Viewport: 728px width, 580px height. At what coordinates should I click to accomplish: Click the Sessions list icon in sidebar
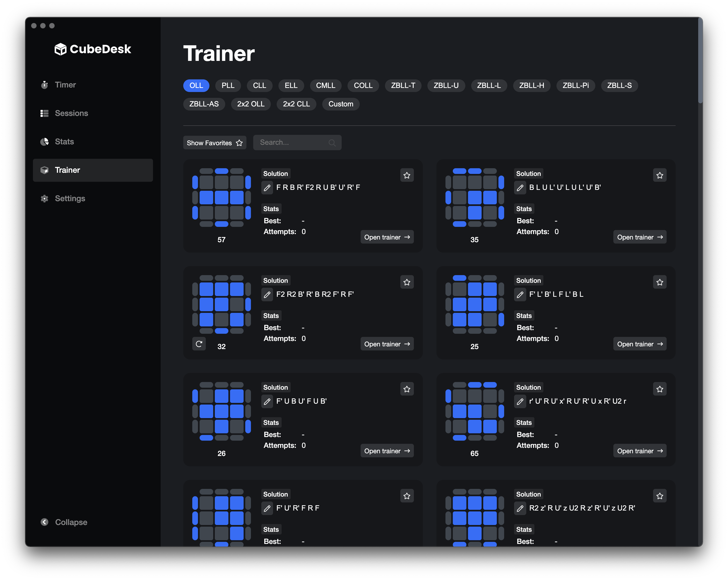click(45, 113)
